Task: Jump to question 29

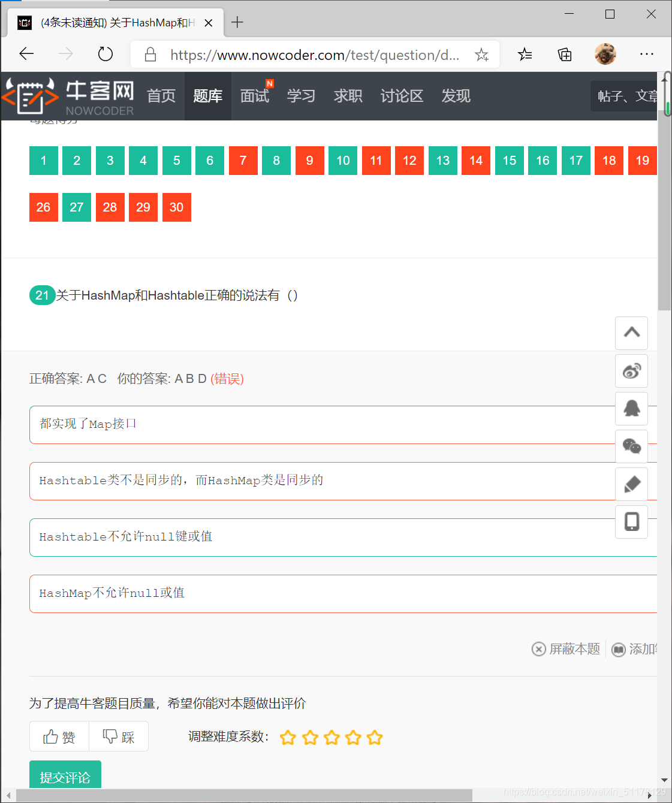Action: [x=143, y=207]
